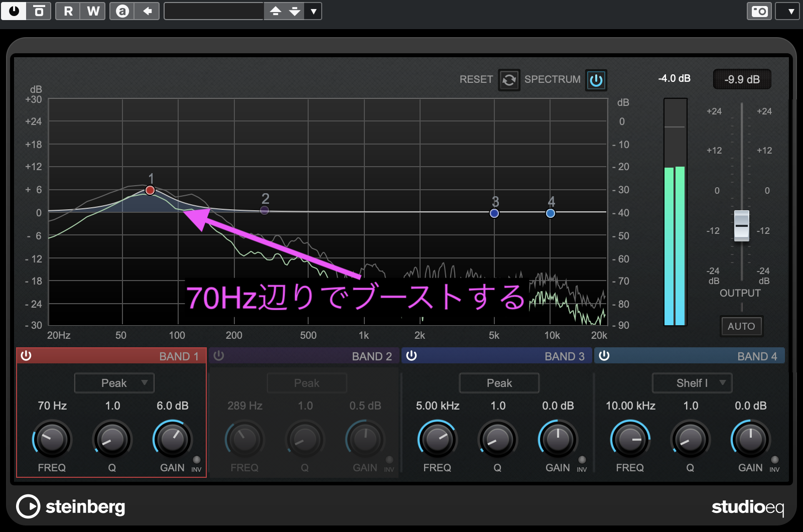Click the bypass effect button
This screenshot has height=532, width=803.
39,11
